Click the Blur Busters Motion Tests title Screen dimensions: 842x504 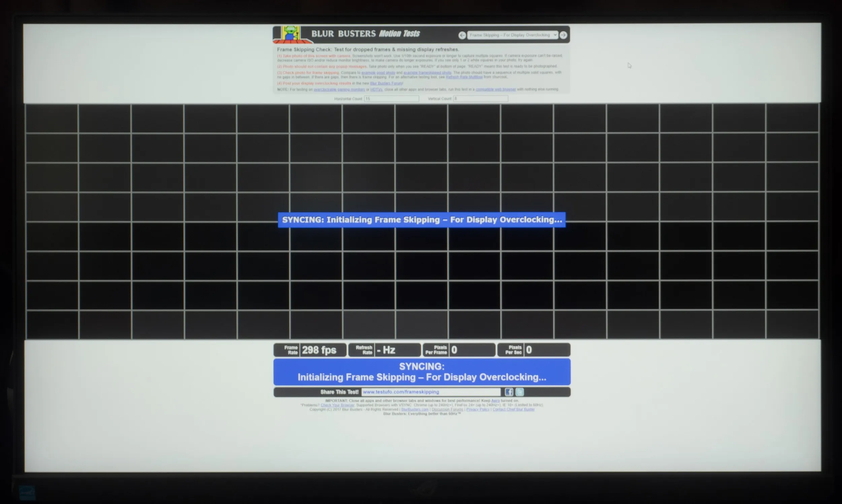pos(365,34)
